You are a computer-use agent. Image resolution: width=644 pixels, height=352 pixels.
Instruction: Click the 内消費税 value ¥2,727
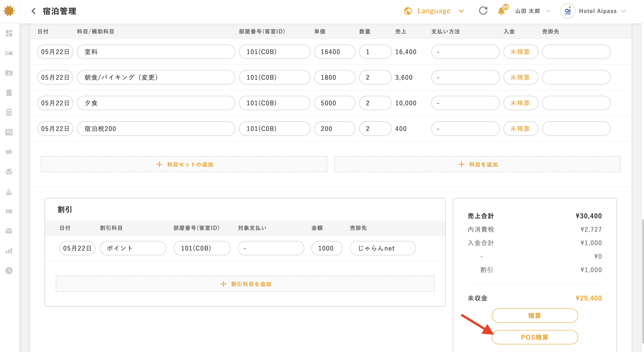click(591, 229)
